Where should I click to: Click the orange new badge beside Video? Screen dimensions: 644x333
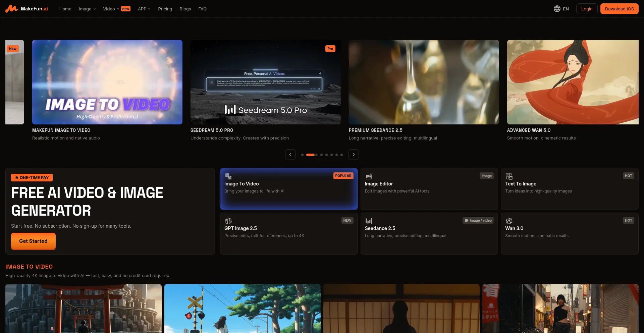tap(126, 9)
